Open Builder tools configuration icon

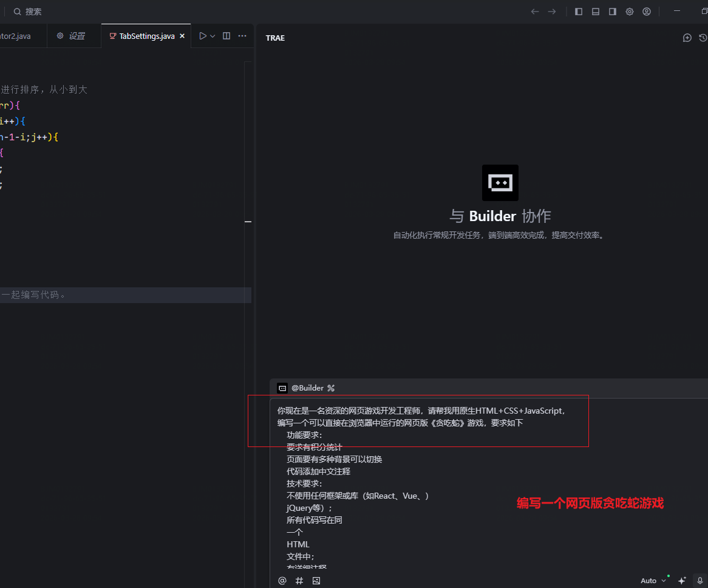click(331, 388)
